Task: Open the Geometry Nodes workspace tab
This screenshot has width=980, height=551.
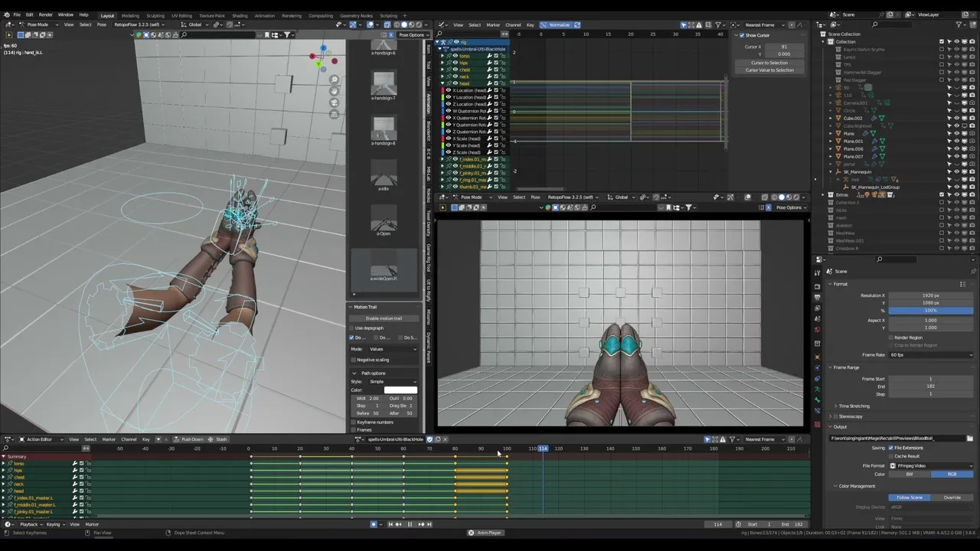Action: (x=356, y=15)
